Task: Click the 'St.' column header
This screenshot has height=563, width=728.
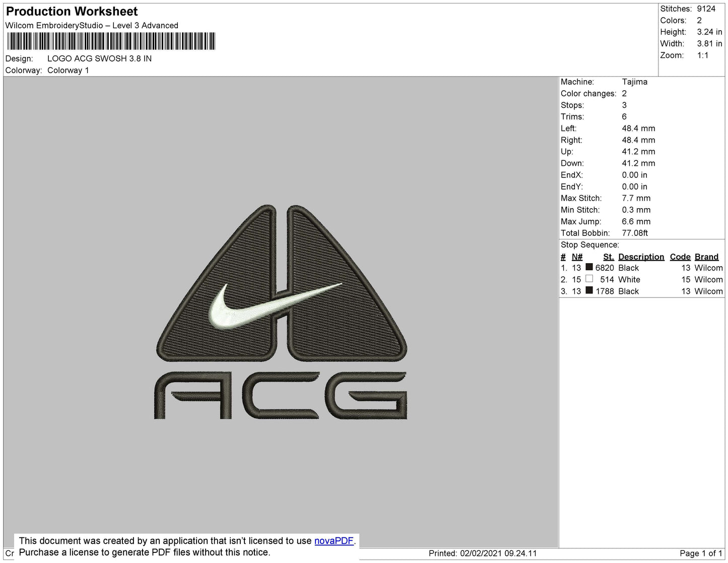Action: 608,257
